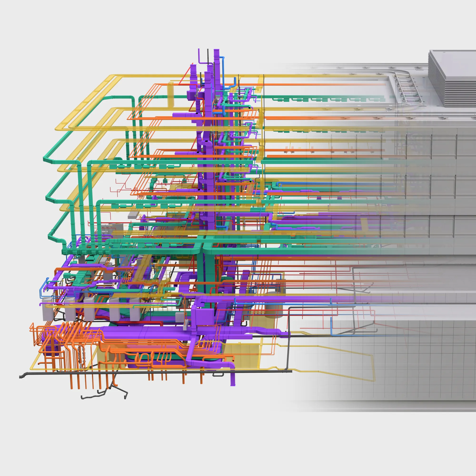This screenshot has width=476, height=476.
Task: Click the purple vertical duct stub below model
Action: [x=233, y=379]
